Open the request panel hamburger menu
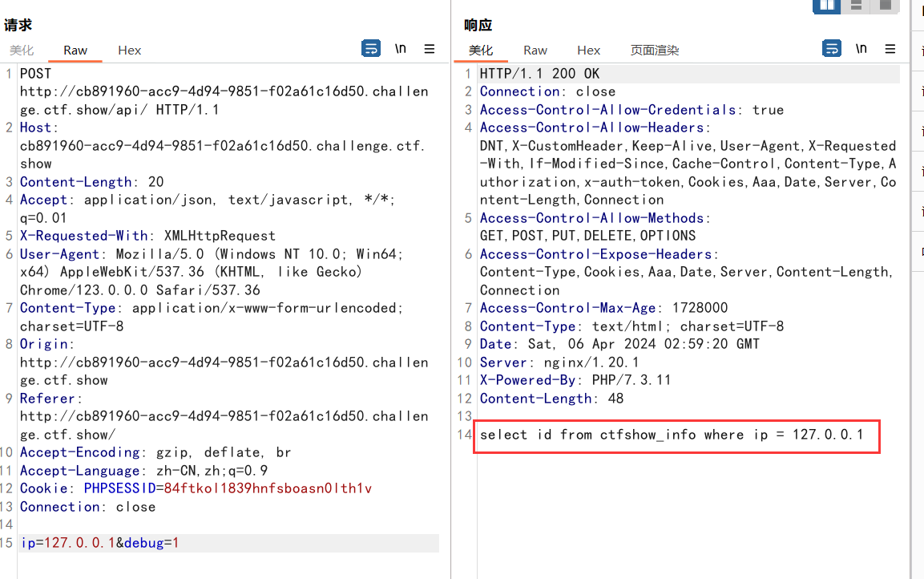This screenshot has width=924, height=579. click(430, 49)
